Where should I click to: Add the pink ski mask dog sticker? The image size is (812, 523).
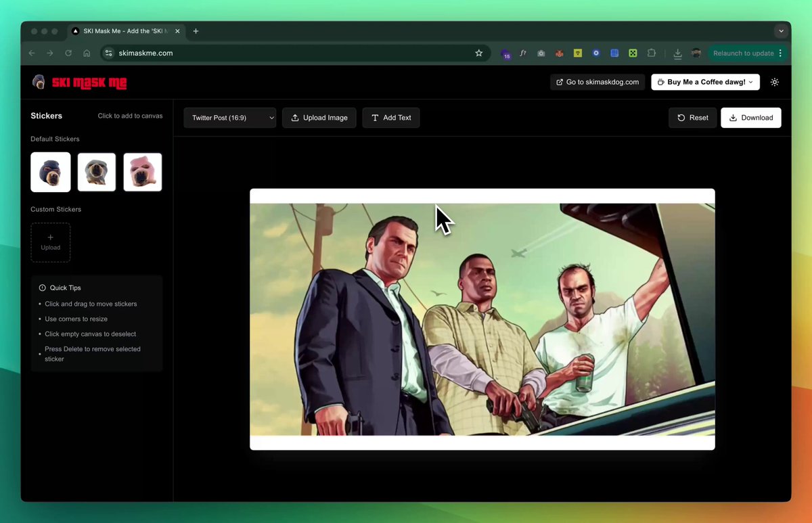tap(143, 173)
